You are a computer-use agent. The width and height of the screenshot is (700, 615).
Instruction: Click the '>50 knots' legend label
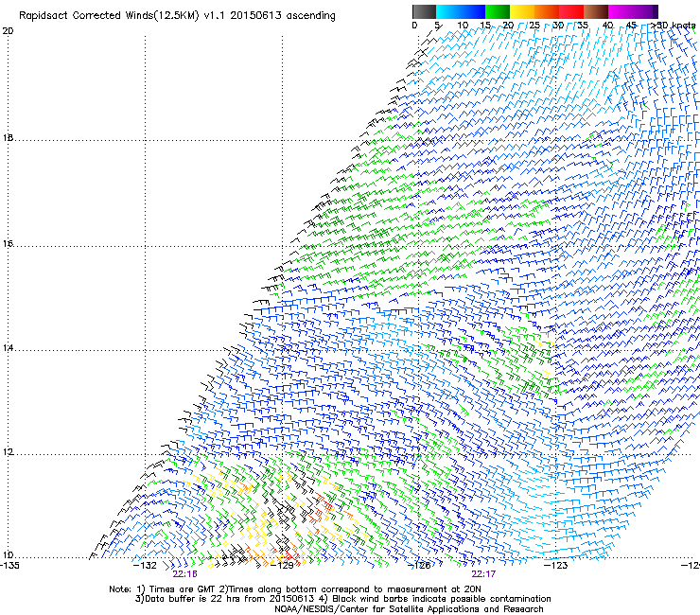[674, 26]
